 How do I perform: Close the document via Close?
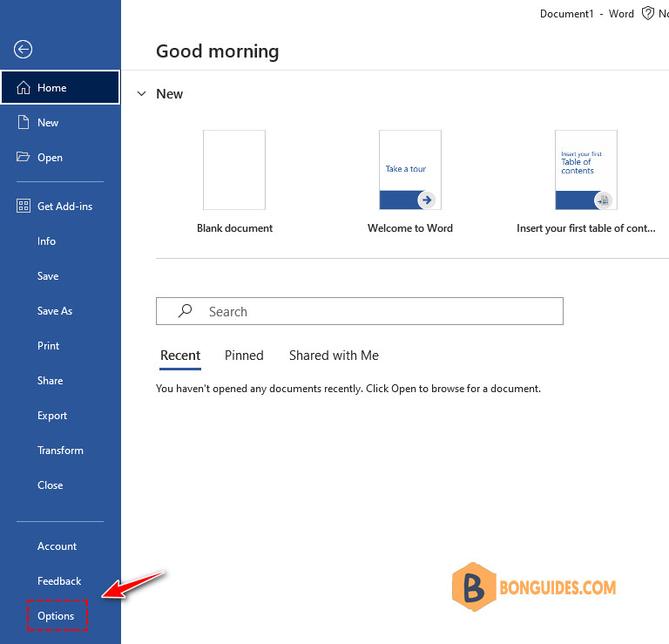[60, 485]
